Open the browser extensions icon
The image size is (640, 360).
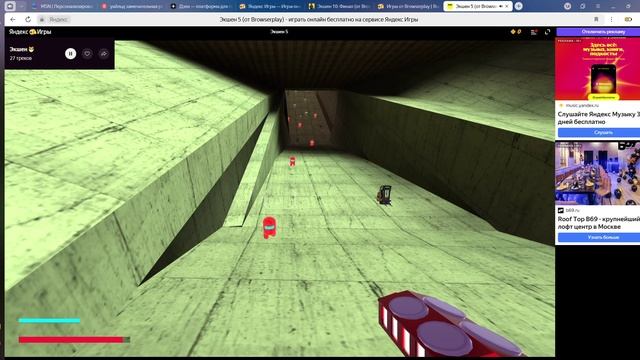click(x=582, y=6)
